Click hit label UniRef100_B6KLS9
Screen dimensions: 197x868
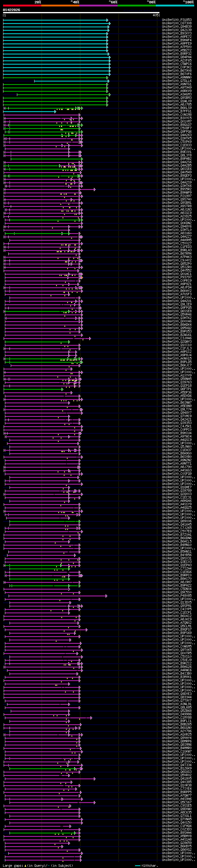point(177,108)
